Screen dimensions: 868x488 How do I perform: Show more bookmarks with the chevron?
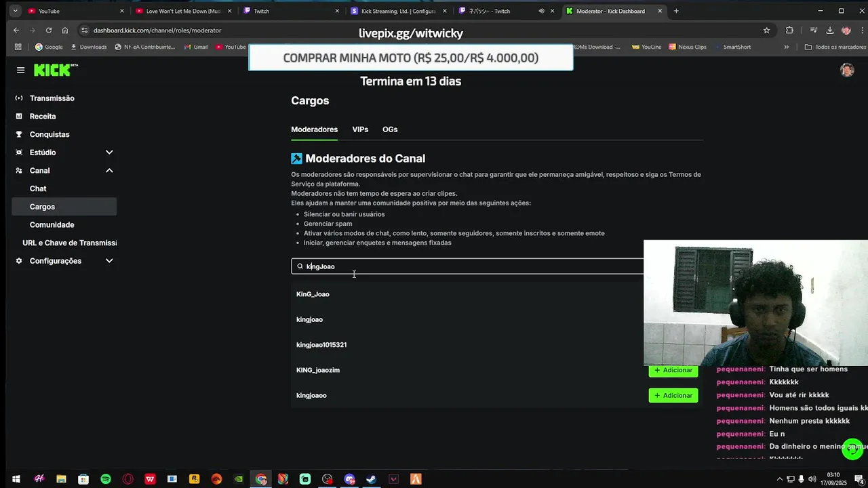787,47
